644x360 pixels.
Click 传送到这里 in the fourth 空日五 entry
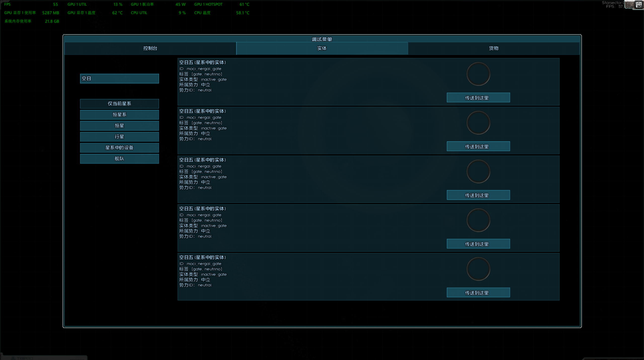click(478, 244)
